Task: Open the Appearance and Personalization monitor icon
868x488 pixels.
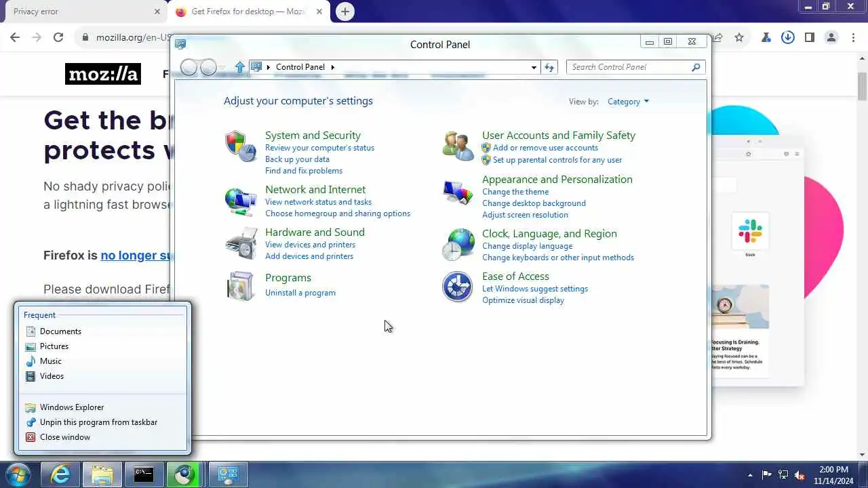Action: 458,193
